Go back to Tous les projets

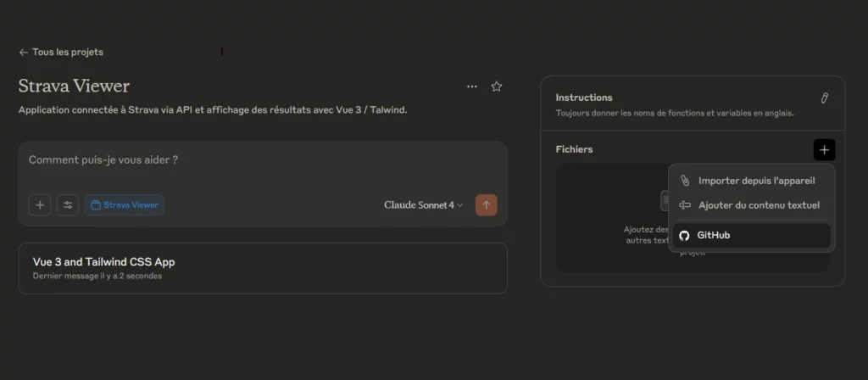click(x=61, y=52)
